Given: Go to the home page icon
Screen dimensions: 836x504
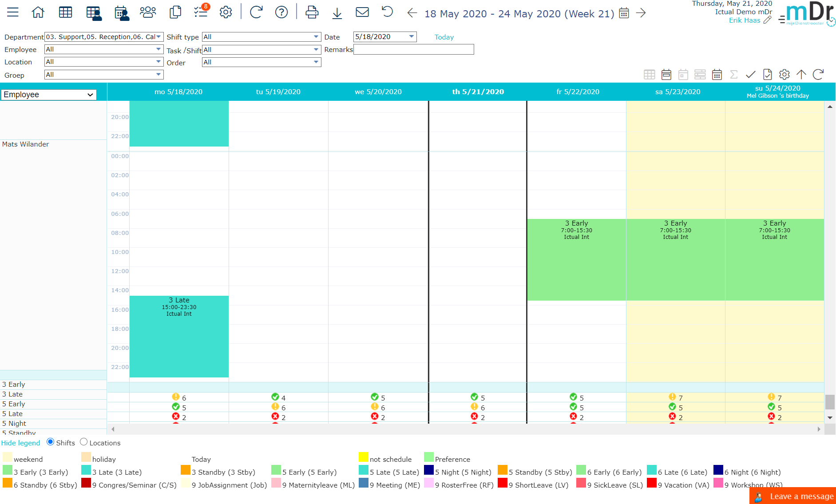Looking at the screenshot, I should pos(38,12).
